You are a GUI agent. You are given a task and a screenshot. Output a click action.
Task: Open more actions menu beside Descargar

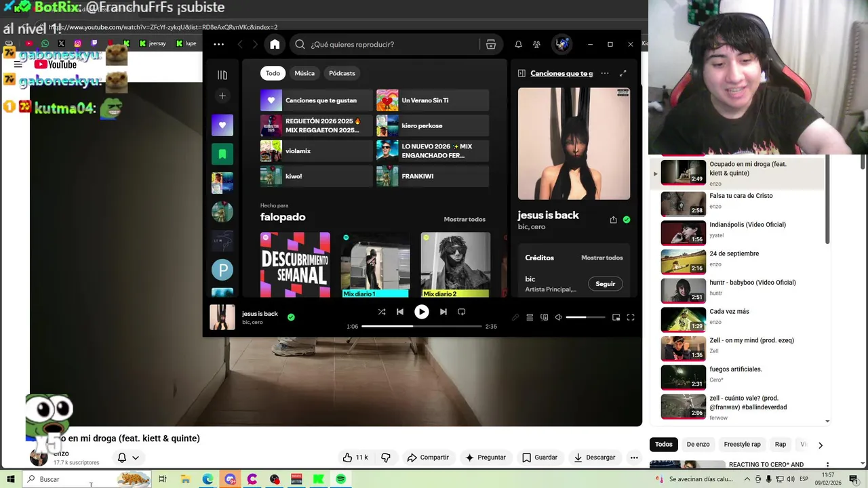pos(634,457)
